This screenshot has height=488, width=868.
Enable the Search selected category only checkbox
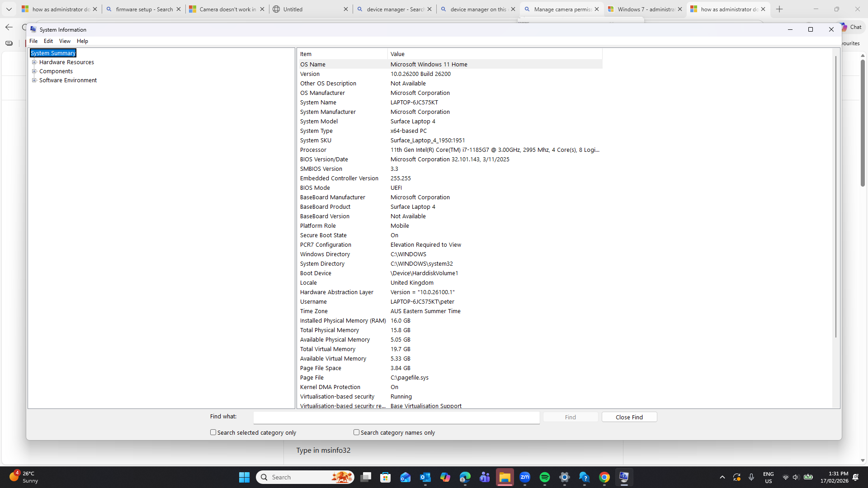[213, 432]
